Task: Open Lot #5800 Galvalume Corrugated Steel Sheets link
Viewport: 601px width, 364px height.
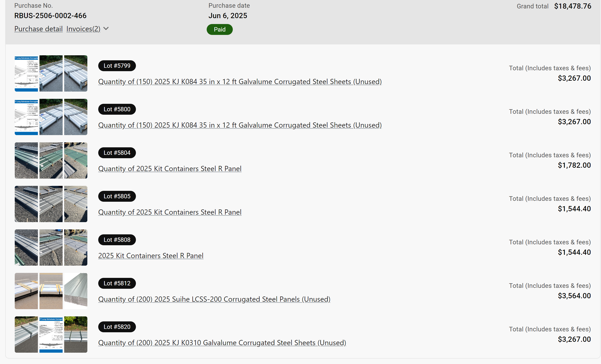Action: tap(240, 125)
